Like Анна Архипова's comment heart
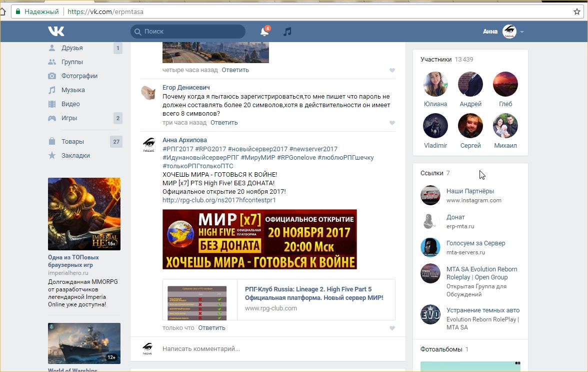Image resolution: width=588 pixels, height=372 pixels. 392,328
